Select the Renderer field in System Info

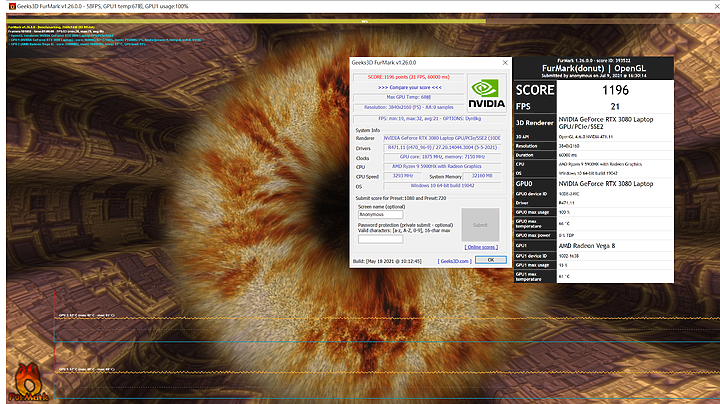pos(442,138)
